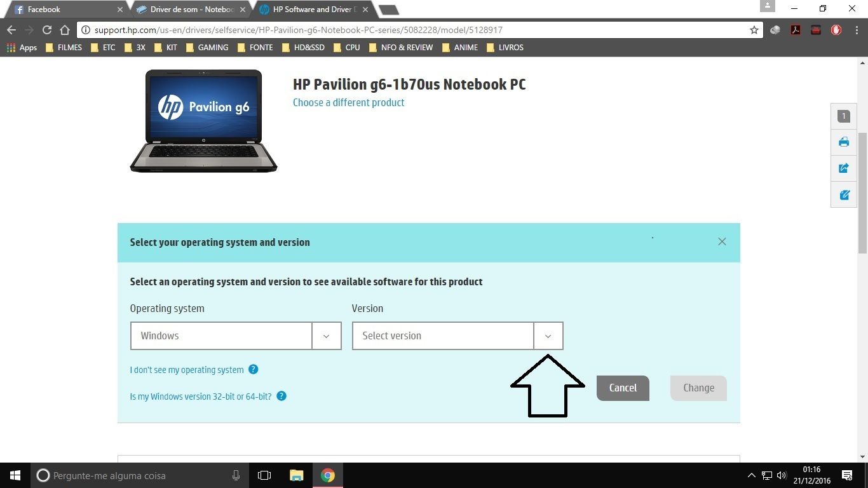Screen dimensions: 868x488
Task: Share the page via the sidebar share icon
Action: click(x=844, y=168)
